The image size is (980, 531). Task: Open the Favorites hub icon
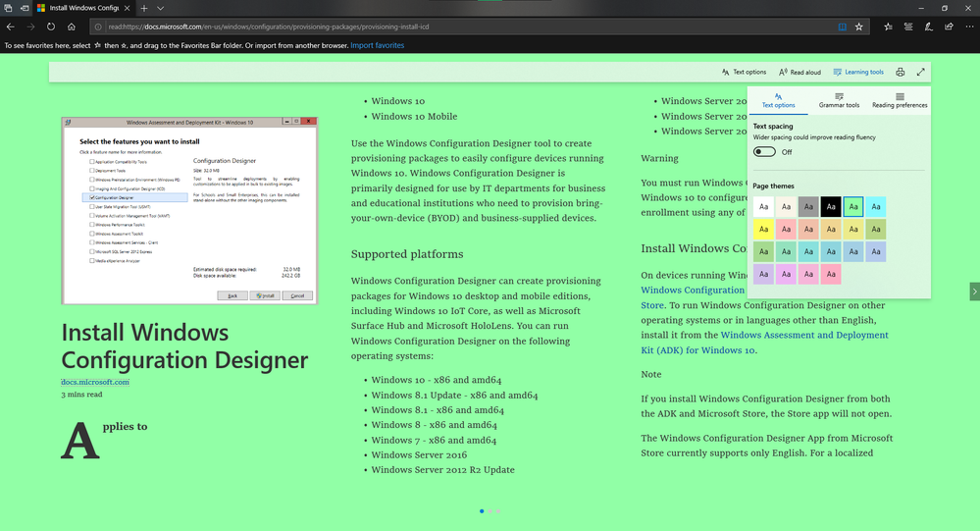[x=888, y=27]
